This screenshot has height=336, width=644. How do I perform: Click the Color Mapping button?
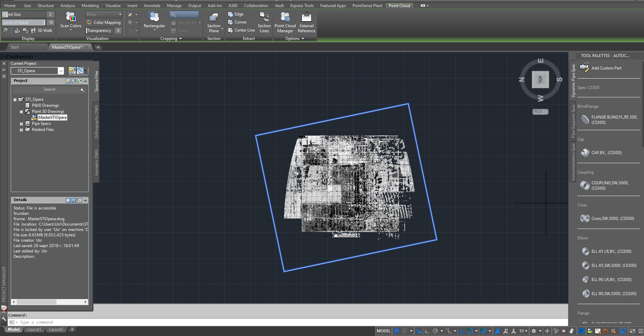point(104,22)
